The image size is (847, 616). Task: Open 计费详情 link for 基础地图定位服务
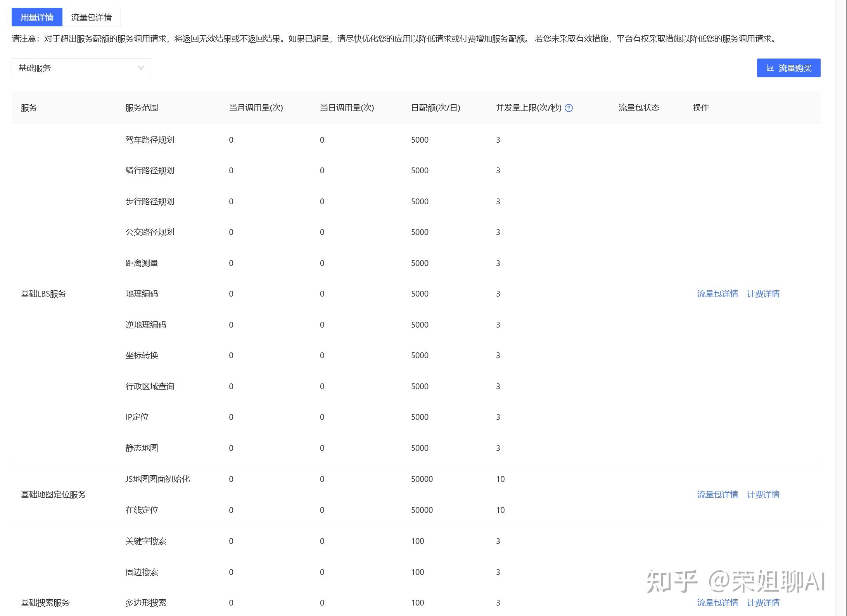pos(763,495)
